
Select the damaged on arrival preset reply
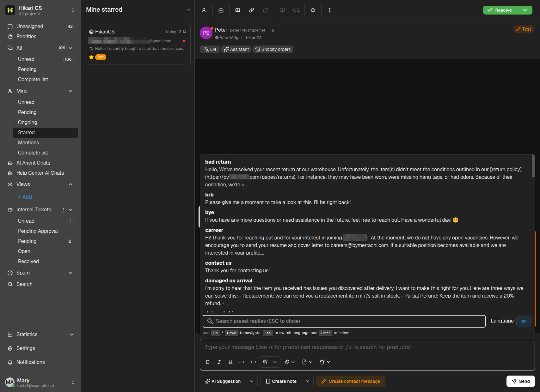[x=366, y=292]
